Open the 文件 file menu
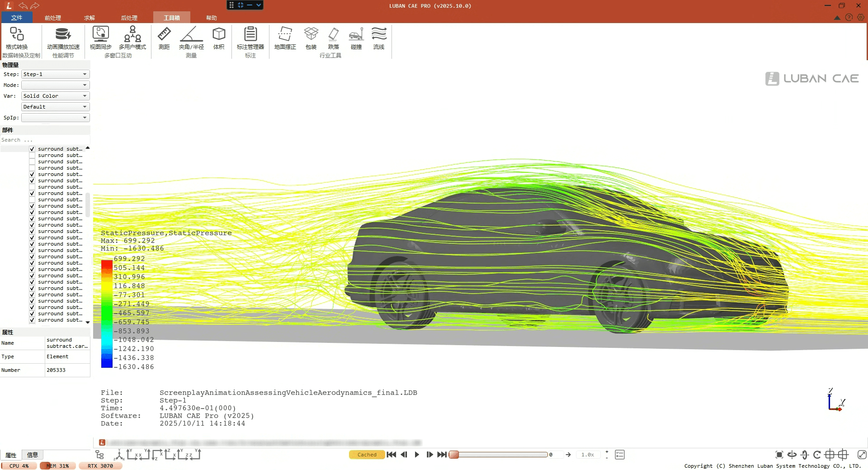This screenshot has width=868, height=470. pos(17,18)
